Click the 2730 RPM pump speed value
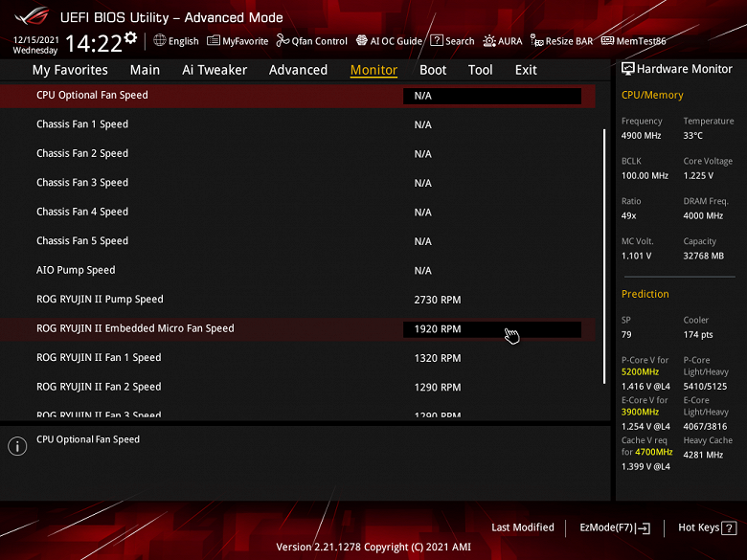Screen dimensions: 747x560 (438, 300)
